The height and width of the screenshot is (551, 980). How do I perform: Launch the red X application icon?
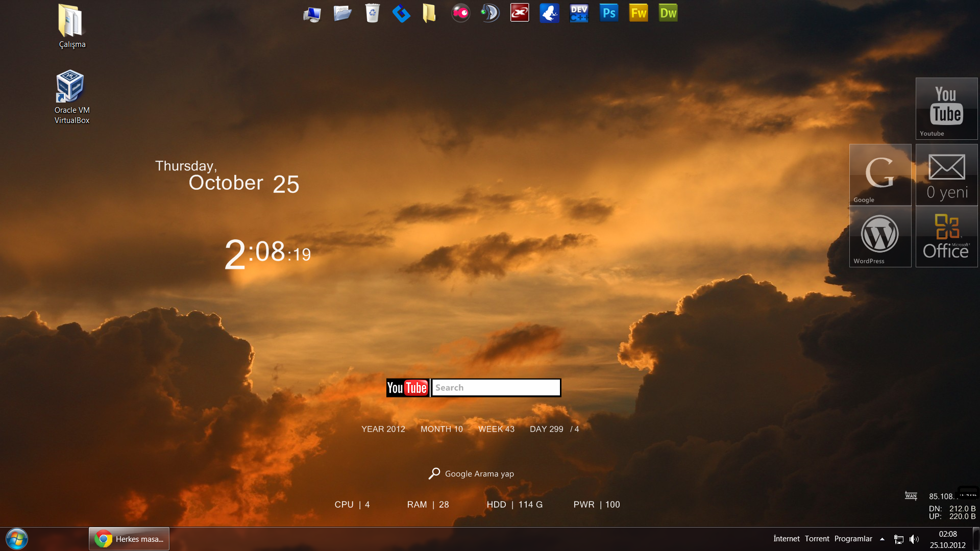click(520, 13)
